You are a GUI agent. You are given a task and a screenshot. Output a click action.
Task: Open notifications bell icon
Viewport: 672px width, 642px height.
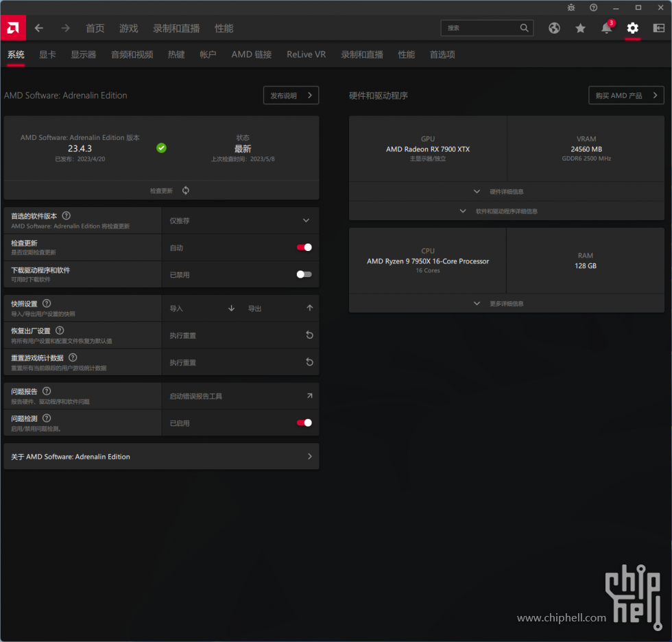point(606,28)
